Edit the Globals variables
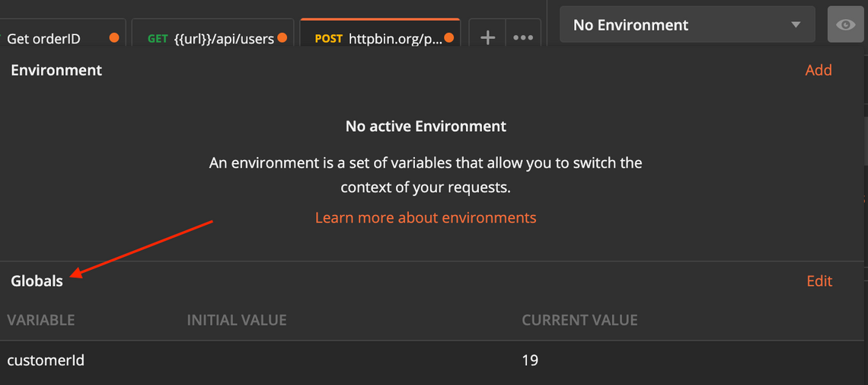The width and height of the screenshot is (868, 385). (819, 281)
